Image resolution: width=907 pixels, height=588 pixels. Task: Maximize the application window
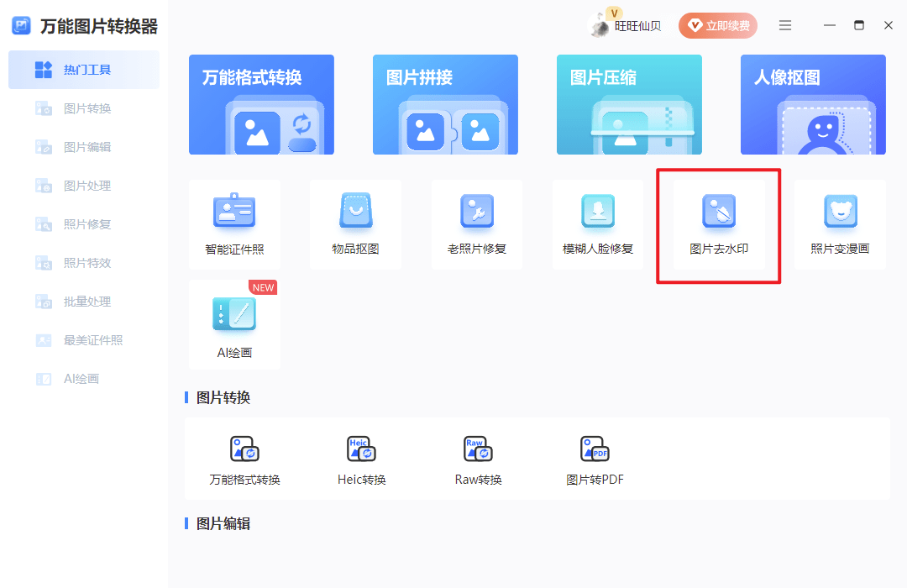(x=859, y=25)
